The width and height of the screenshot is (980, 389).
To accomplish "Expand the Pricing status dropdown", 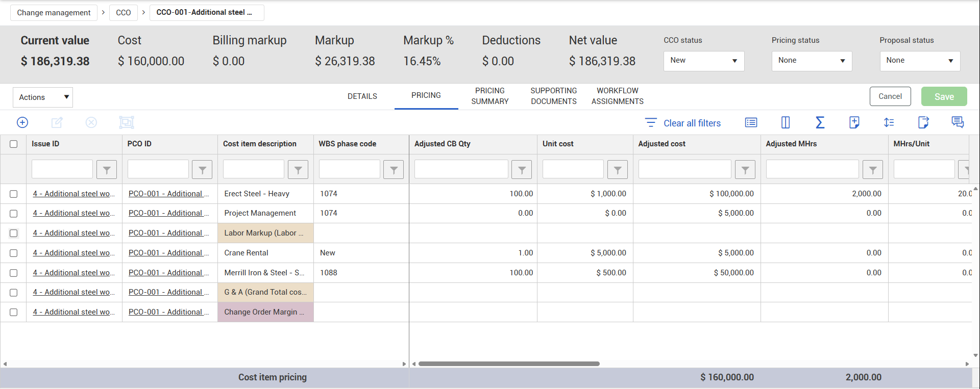I will coord(812,61).
